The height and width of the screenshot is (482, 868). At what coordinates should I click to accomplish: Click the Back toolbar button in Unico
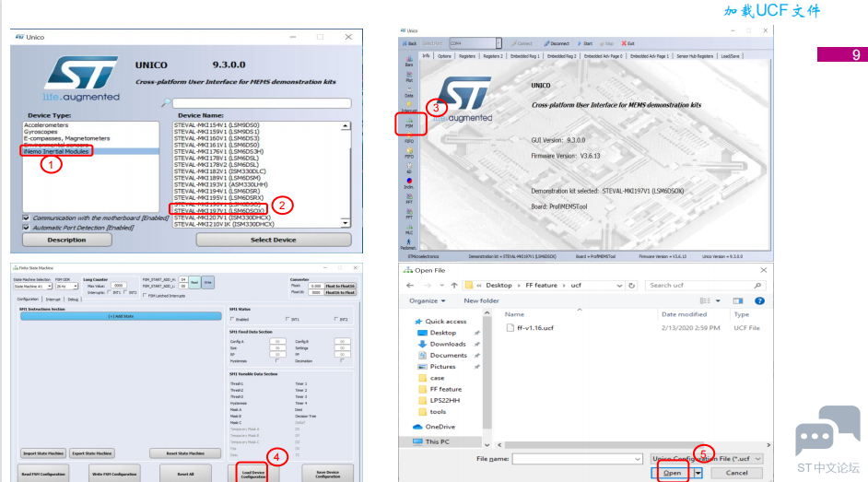[410, 43]
